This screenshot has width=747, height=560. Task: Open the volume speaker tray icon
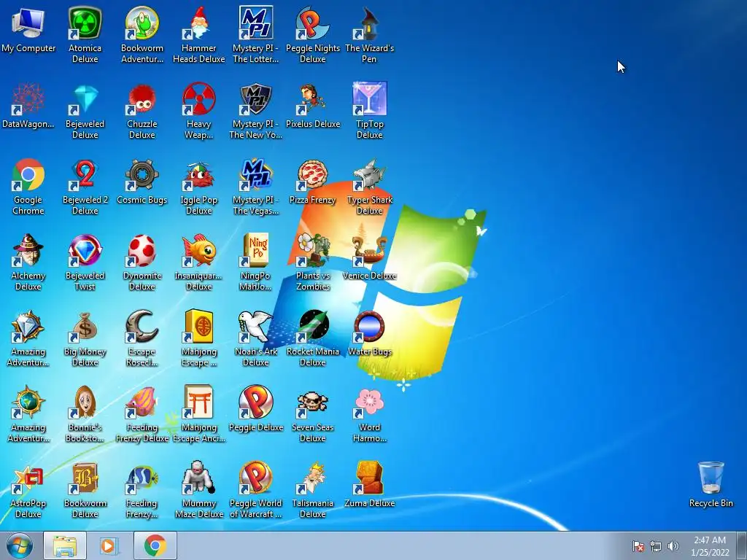point(673,546)
